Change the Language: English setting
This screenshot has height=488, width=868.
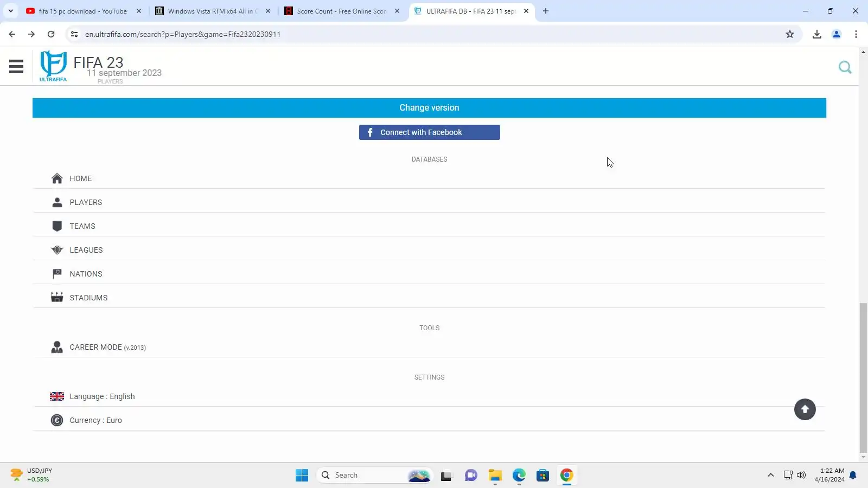click(x=429, y=396)
